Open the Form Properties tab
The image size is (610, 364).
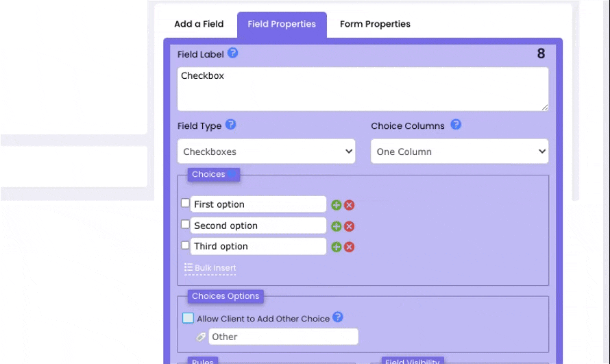[x=375, y=24]
